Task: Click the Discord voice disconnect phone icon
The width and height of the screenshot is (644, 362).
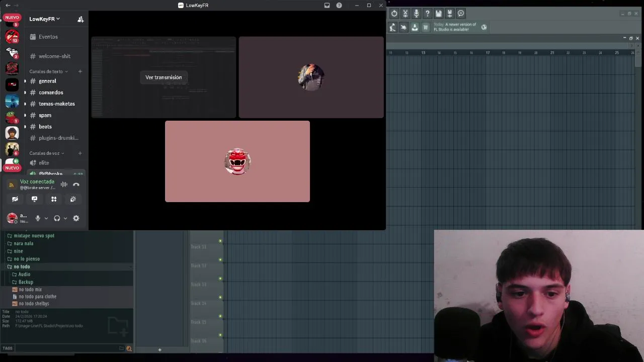Action: tap(76, 185)
